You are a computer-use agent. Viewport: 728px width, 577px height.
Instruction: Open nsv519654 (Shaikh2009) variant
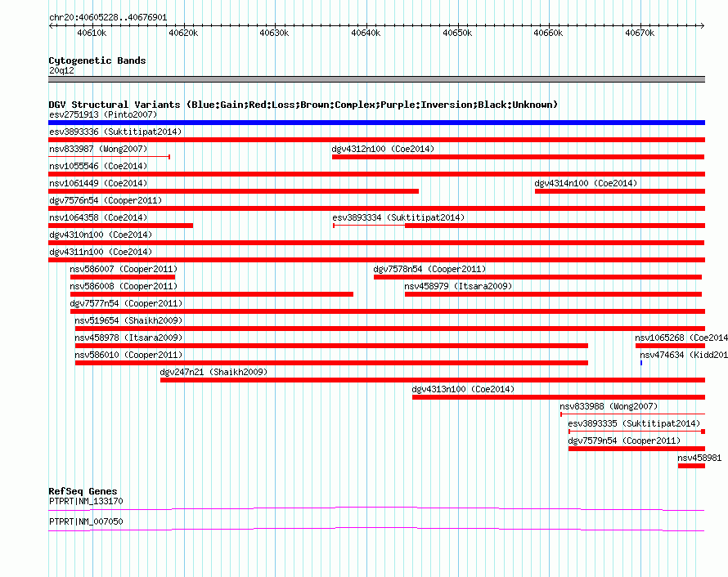click(128, 320)
